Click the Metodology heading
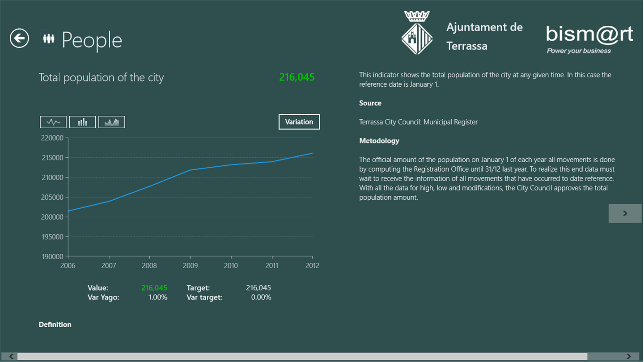 point(379,141)
